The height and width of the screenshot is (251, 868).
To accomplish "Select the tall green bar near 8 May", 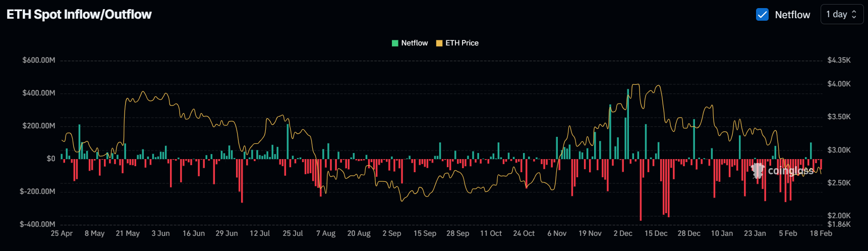I will pyautogui.click(x=79, y=142).
